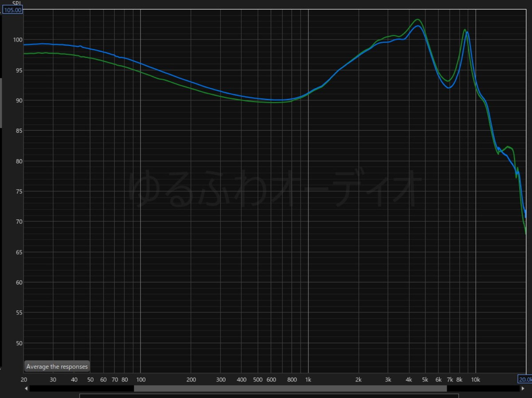Click the 65 label on the SPL axis
Image resolution: width=532 pixels, height=398 pixels.
point(19,252)
